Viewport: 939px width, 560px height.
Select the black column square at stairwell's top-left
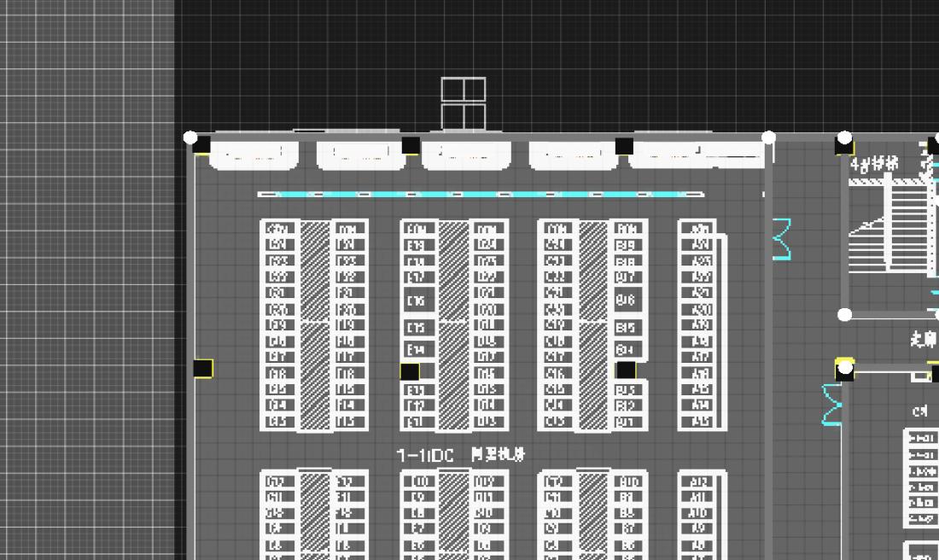coord(844,147)
